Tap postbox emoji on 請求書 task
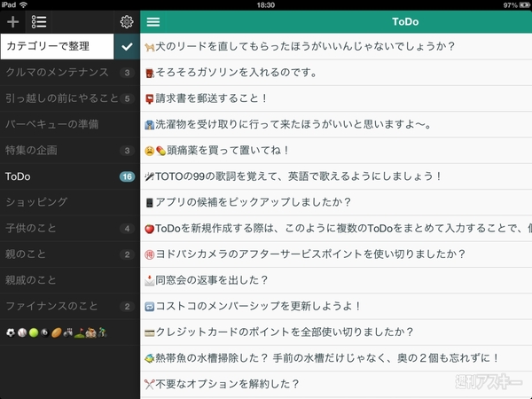The height and width of the screenshot is (399, 532). (x=149, y=99)
